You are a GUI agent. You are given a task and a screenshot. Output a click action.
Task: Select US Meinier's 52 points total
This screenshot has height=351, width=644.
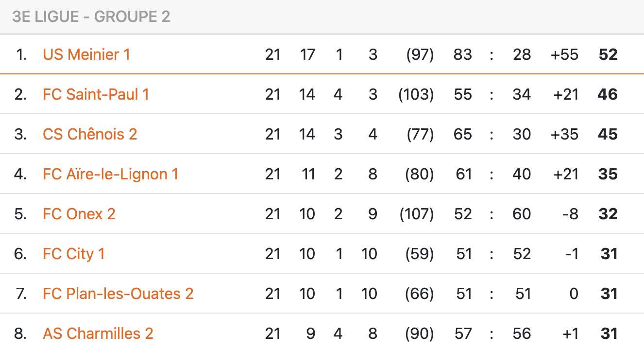608,54
